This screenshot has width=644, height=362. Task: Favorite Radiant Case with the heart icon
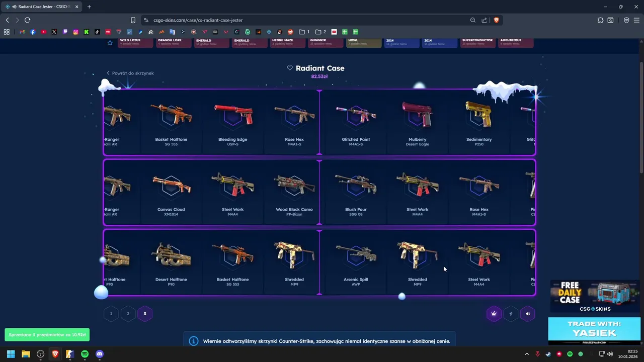290,68
